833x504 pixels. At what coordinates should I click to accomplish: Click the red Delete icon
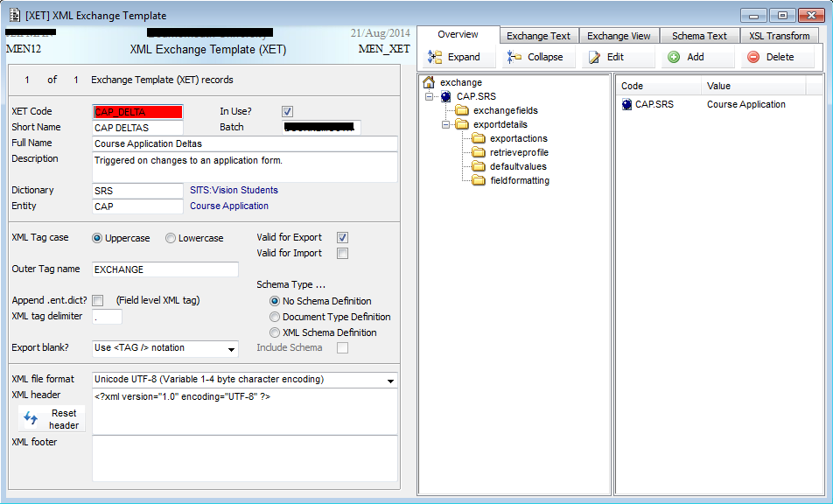click(x=752, y=57)
